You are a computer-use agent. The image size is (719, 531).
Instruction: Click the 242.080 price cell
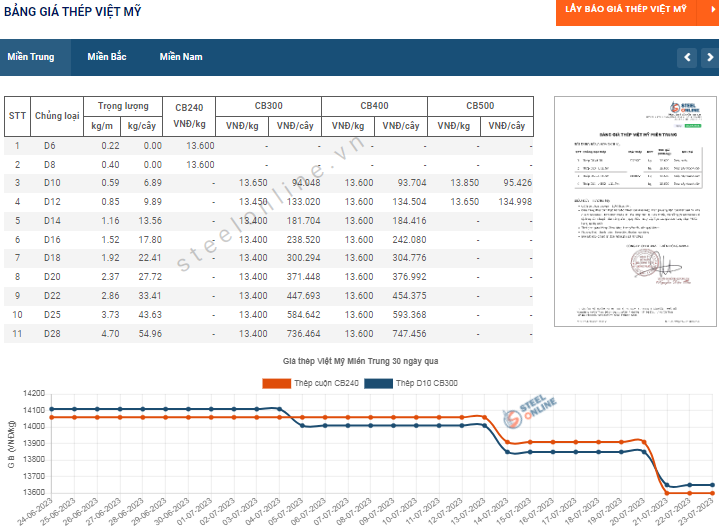[409, 240]
